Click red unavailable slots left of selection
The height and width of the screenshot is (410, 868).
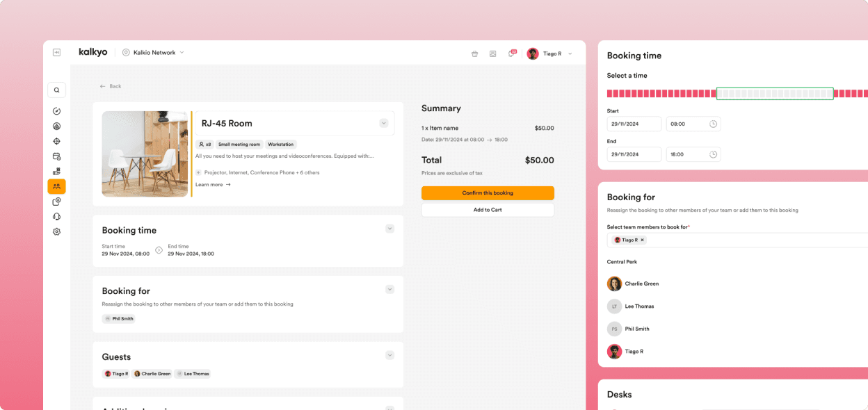coord(661,94)
